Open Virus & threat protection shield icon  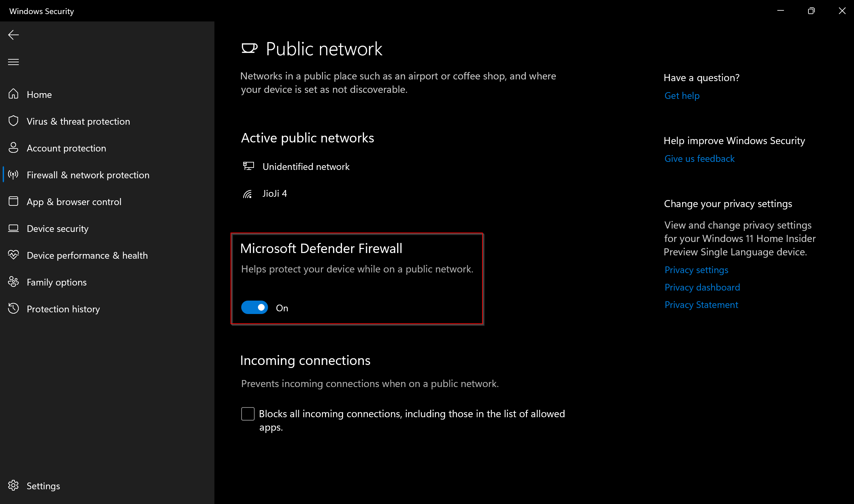coord(14,121)
